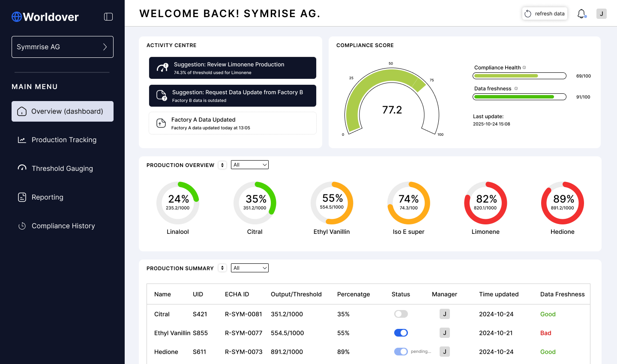Viewport: 617px width, 364px height.
Task: Open the Factory A Data Updated notification
Action: 233,123
